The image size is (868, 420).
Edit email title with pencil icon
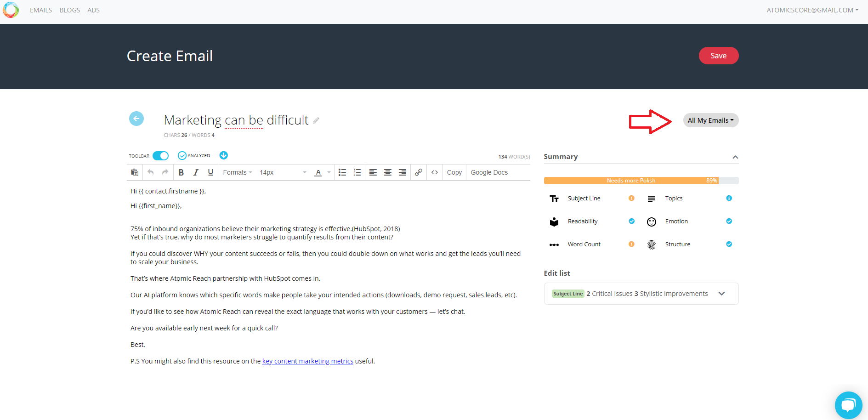tap(316, 120)
